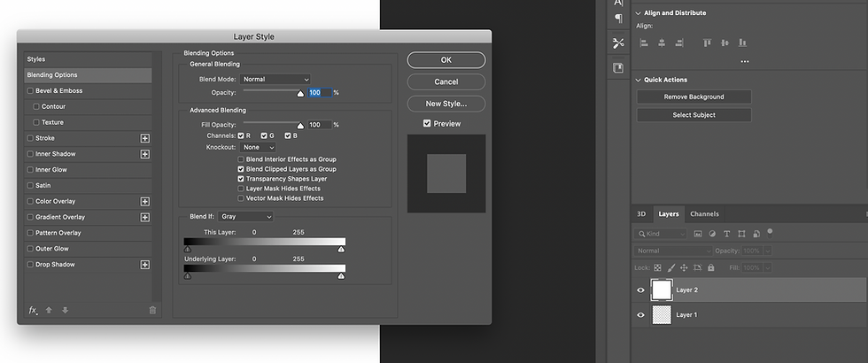Screen dimensions: 868x363
Task: Hide Layer 2 using its eye icon
Action: click(x=640, y=290)
